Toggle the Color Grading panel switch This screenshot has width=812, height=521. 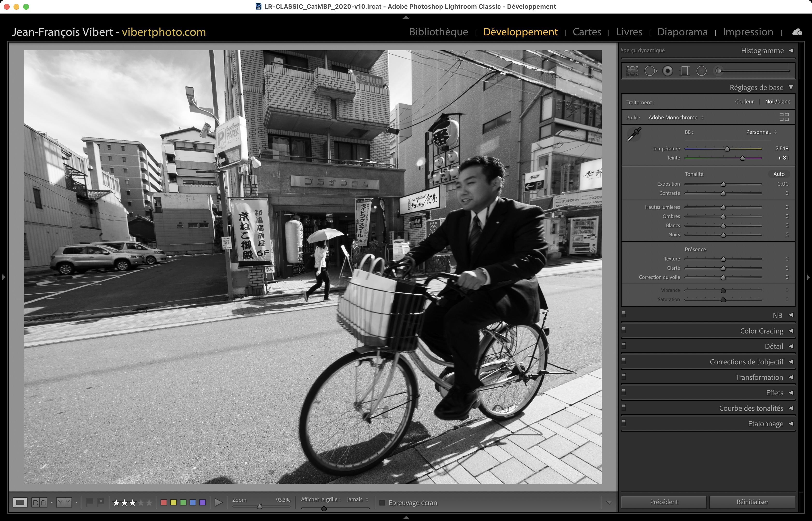(624, 330)
